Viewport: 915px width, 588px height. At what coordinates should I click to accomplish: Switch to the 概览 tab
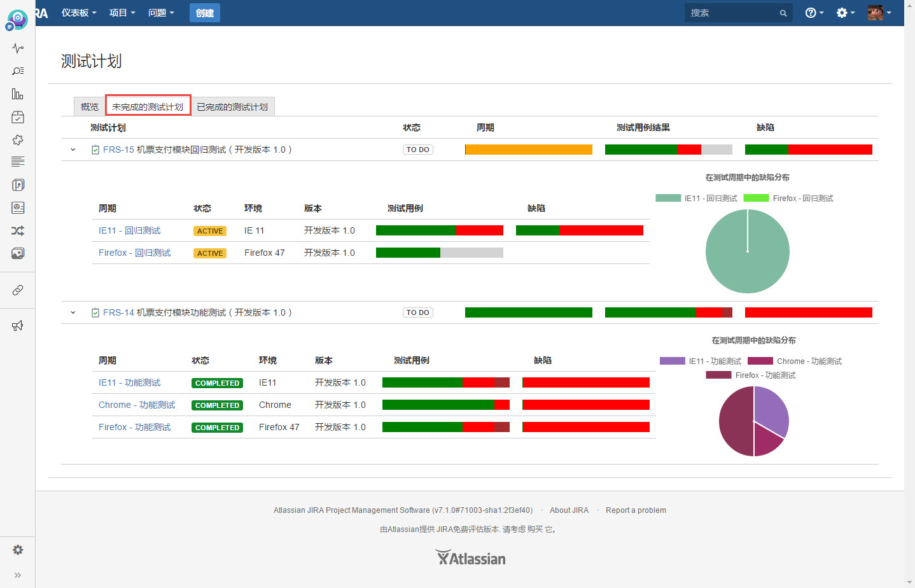[90, 107]
